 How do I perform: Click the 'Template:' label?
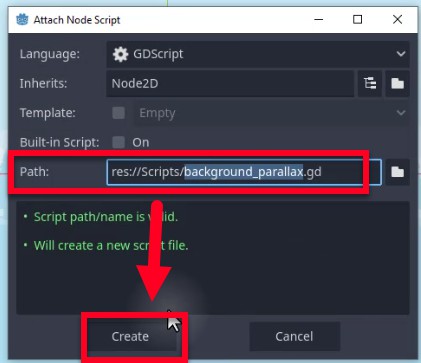click(x=48, y=113)
